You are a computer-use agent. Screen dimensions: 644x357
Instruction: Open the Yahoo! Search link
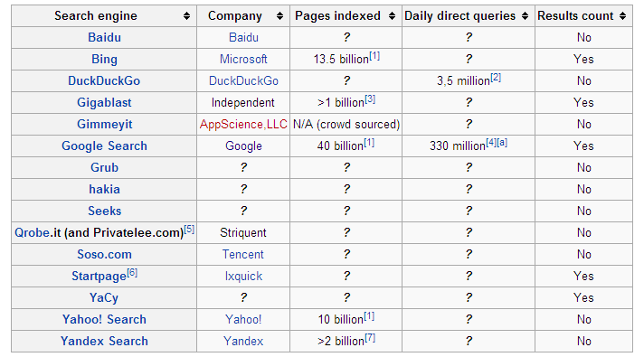coord(104,320)
